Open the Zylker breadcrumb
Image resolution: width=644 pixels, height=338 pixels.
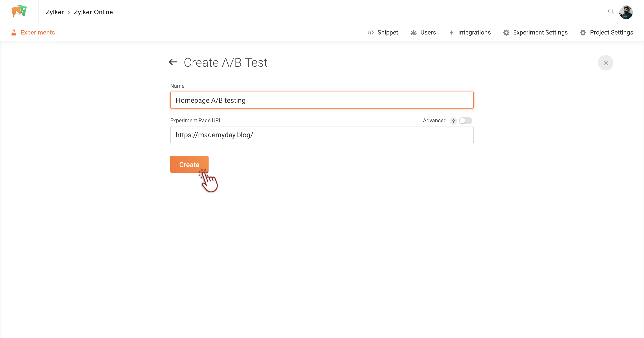point(54,12)
